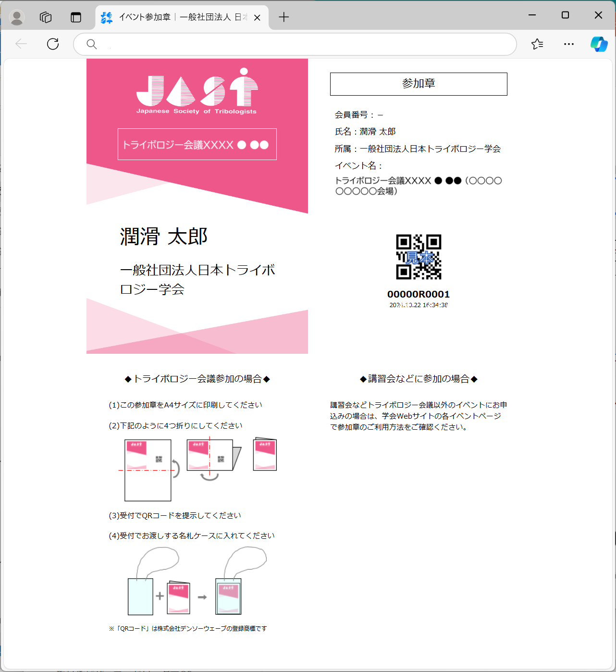The height and width of the screenshot is (672, 616).
Task: Open the workspaces icon in title bar
Action: coord(46,17)
